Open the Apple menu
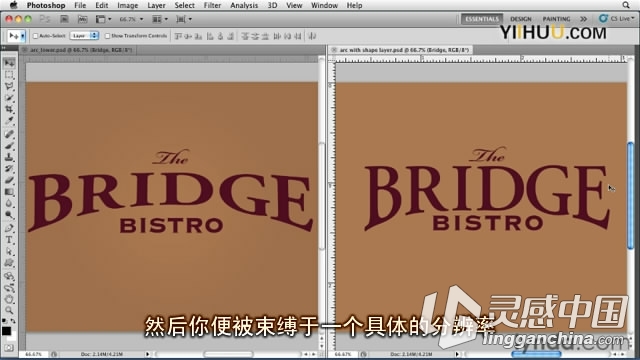 pyautogui.click(x=13, y=5)
